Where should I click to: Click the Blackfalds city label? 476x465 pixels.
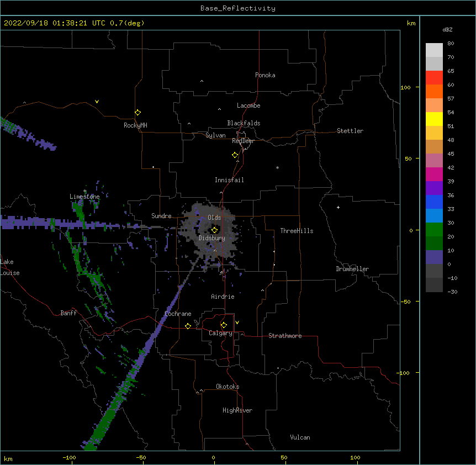point(244,123)
